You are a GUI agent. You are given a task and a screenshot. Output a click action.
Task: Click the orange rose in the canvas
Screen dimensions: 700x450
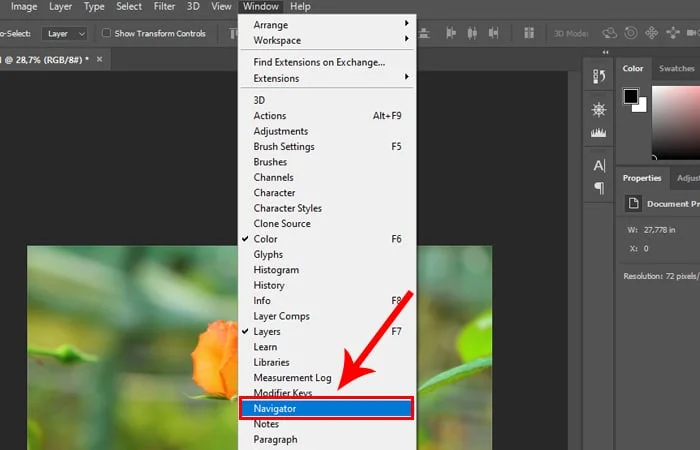point(216,359)
